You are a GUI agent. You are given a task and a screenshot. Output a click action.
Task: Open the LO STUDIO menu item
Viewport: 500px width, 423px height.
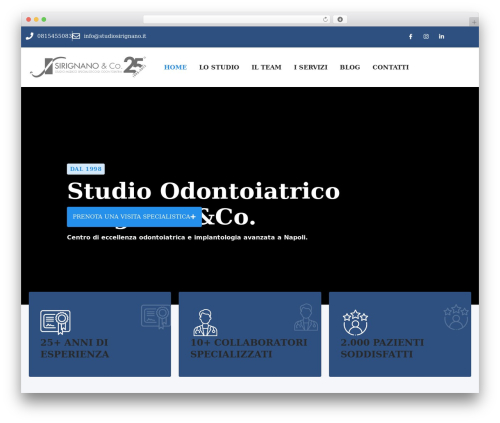pyautogui.click(x=219, y=67)
